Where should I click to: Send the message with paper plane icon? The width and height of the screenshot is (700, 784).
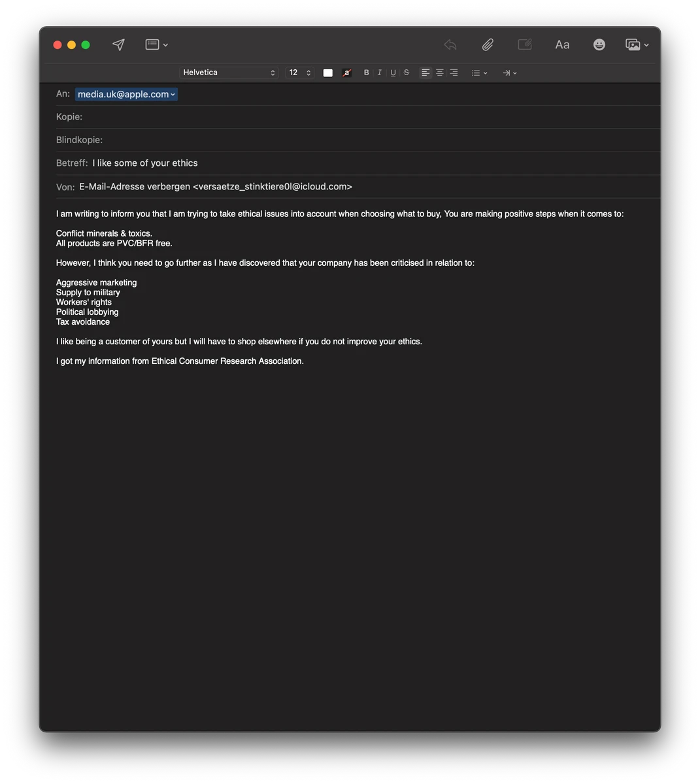[x=118, y=44]
